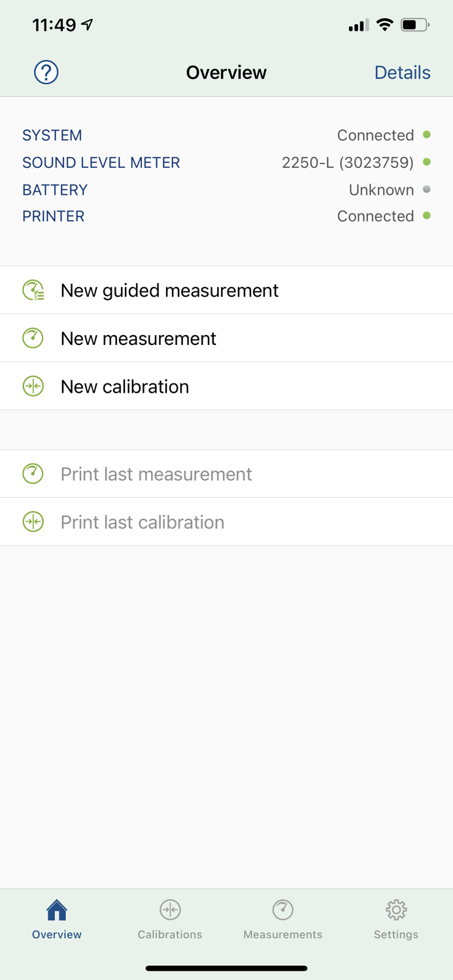The image size is (453, 980).
Task: Tap the Calibrations icon in the tab bar
Action: [x=169, y=909]
